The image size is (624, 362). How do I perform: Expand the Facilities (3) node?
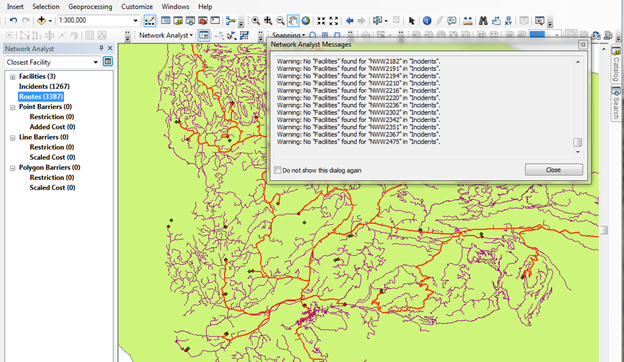(12, 77)
